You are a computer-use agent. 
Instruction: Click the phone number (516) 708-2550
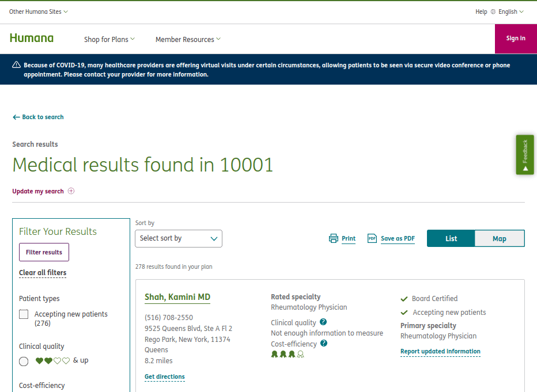click(169, 317)
